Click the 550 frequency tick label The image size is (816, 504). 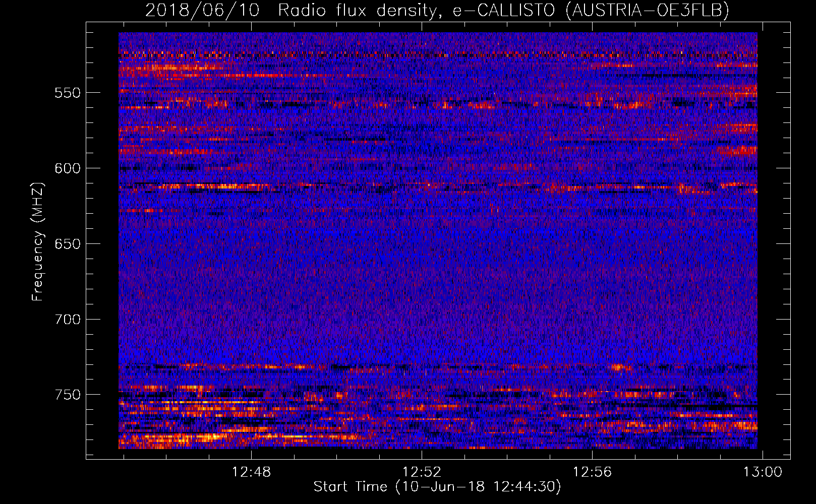(x=68, y=93)
